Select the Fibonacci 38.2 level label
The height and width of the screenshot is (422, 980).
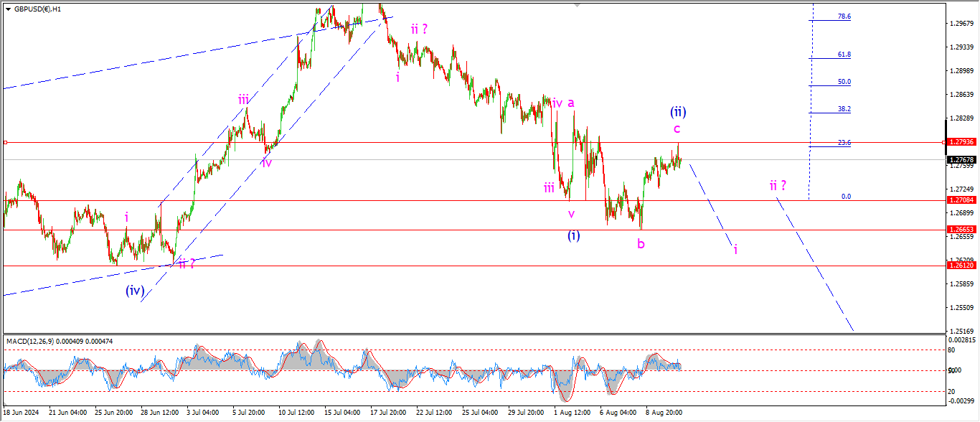[844, 109]
